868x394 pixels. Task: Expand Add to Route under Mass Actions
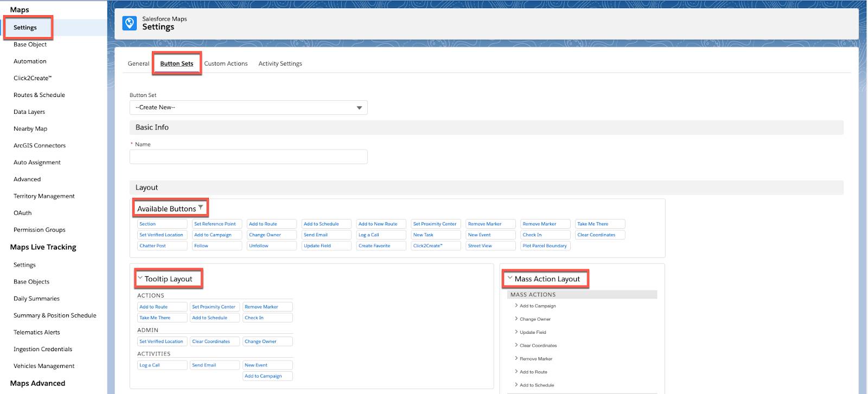point(516,371)
